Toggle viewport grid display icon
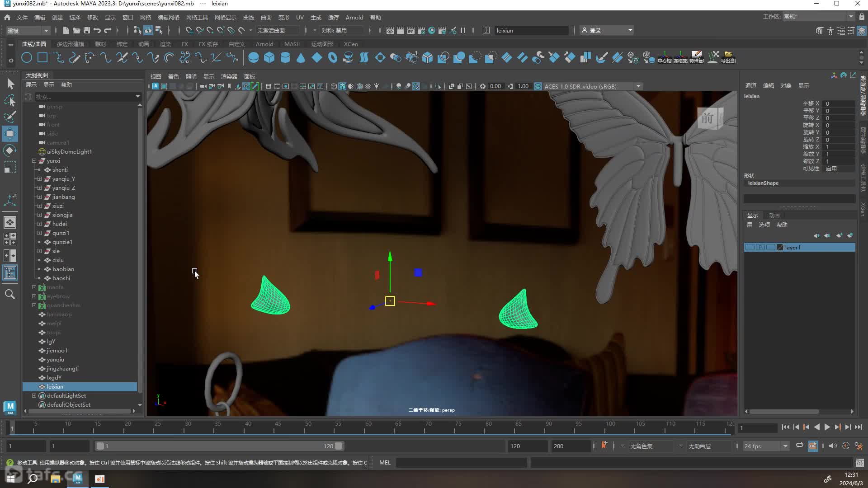The width and height of the screenshot is (868, 488). point(269,86)
